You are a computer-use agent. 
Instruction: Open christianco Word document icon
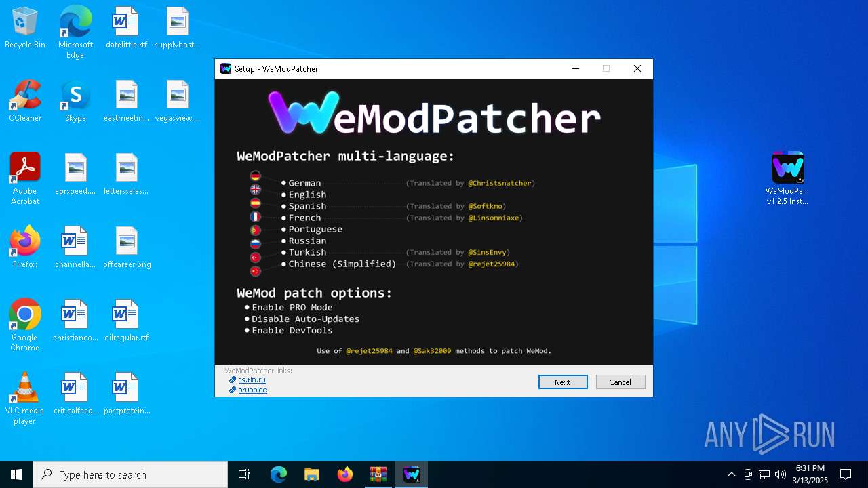[75, 321]
